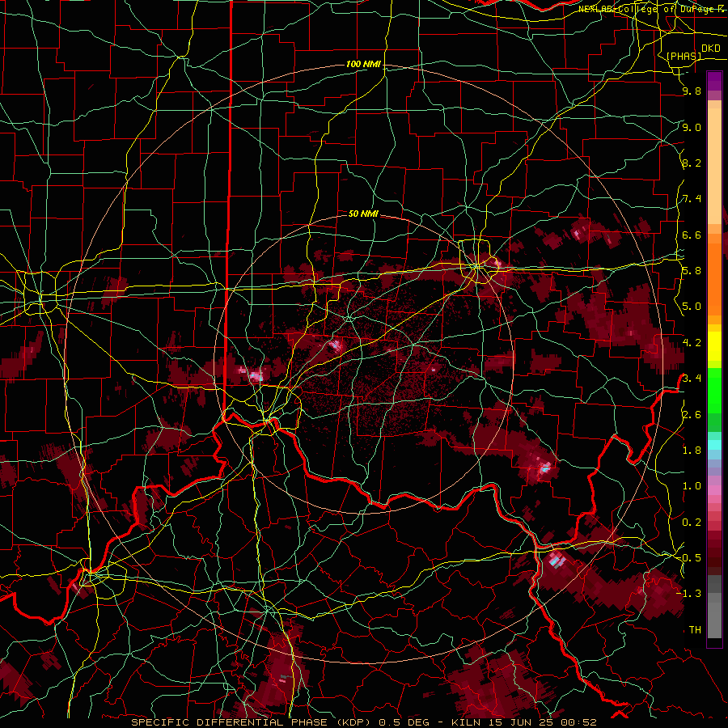Click the 100 NMI range ring label
Image resolution: width=728 pixels, height=728 pixels.
point(363,64)
